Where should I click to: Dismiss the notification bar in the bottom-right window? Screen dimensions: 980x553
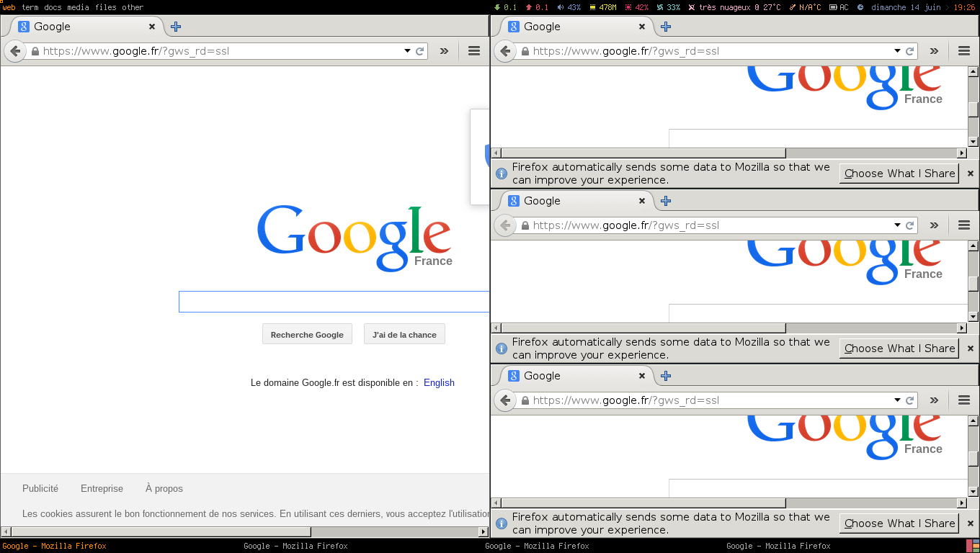[x=970, y=523]
